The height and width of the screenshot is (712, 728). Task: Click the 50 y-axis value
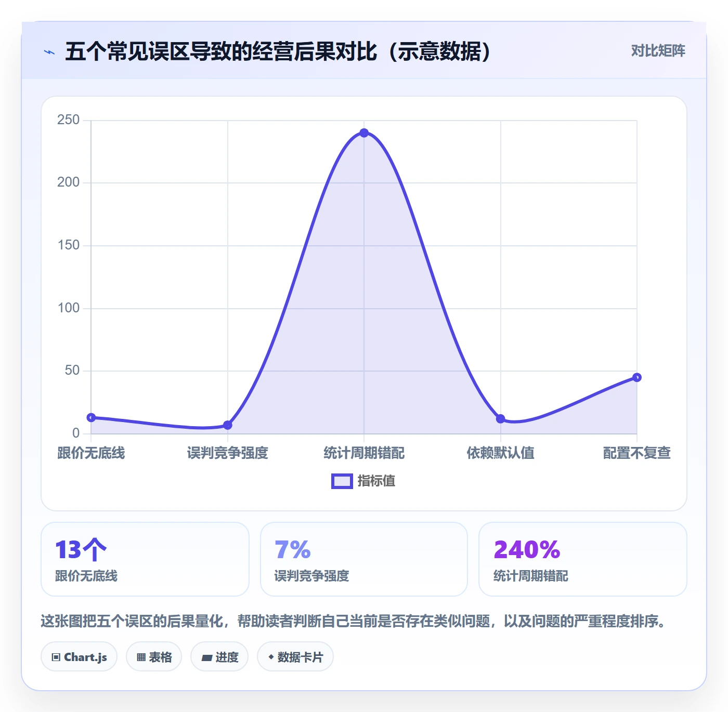72,371
